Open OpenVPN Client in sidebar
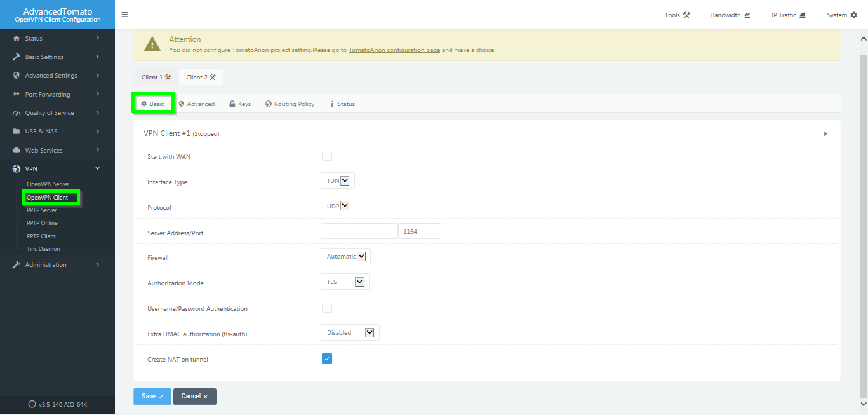868x415 pixels. [47, 198]
